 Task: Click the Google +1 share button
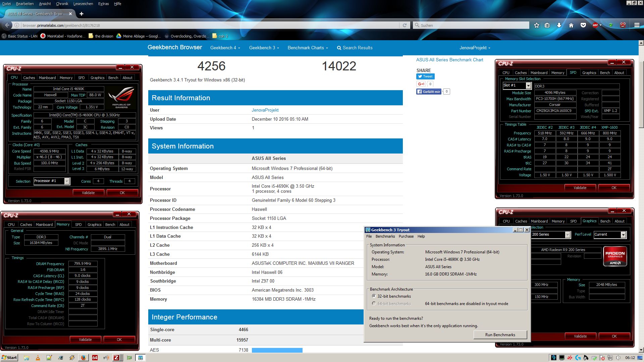pos(421,84)
